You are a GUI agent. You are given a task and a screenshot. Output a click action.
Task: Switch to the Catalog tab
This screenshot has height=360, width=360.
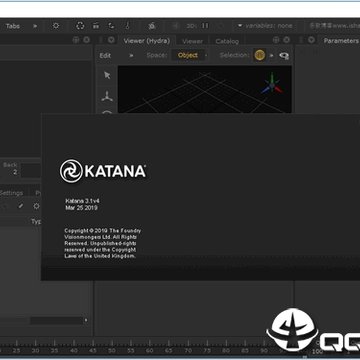click(227, 41)
